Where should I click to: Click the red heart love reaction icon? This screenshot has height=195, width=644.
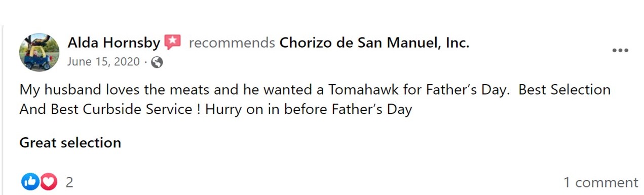[x=48, y=181]
